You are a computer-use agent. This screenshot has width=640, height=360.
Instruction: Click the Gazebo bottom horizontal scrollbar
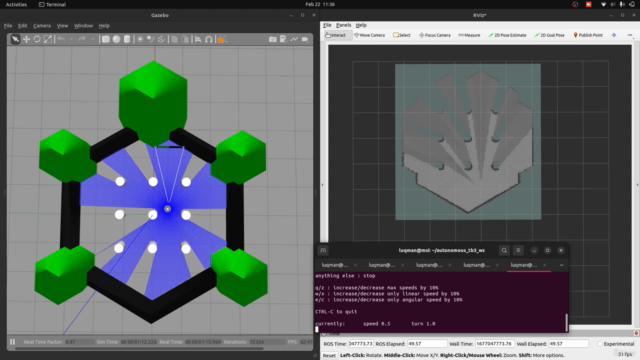point(139,349)
